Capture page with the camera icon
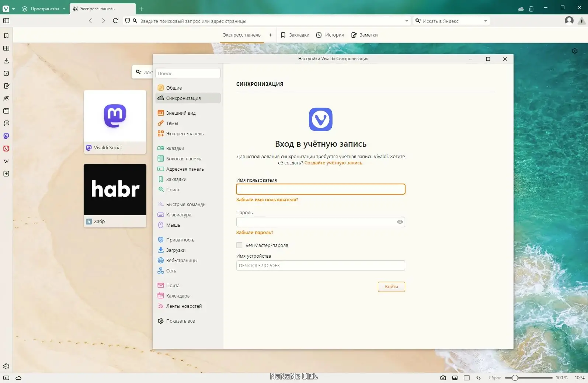Screen dimensions: 588x383 coord(443,378)
